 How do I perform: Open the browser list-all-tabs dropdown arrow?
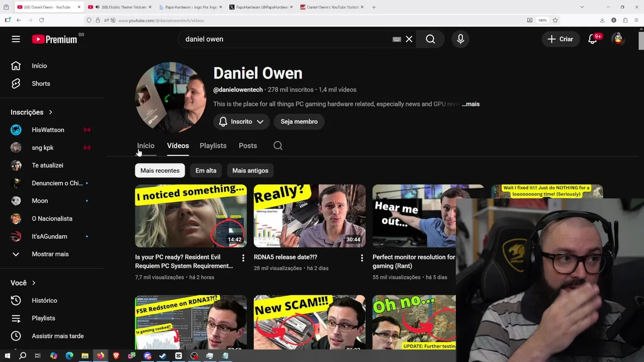click(582, 7)
